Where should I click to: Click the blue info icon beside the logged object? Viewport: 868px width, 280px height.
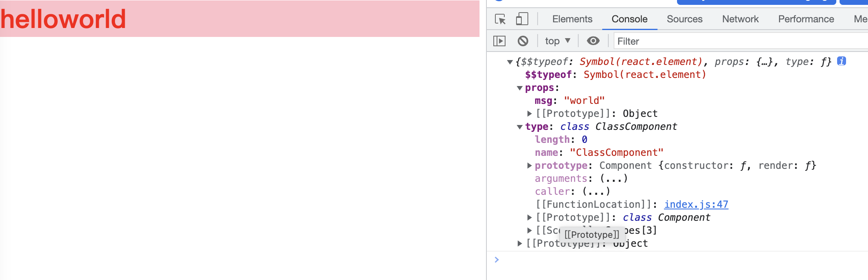point(842,61)
